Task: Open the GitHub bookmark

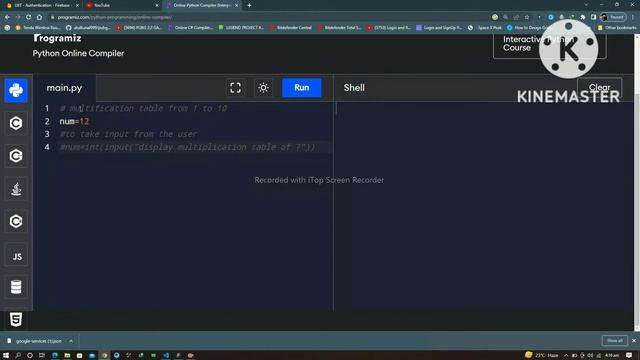Action: pos(87,28)
